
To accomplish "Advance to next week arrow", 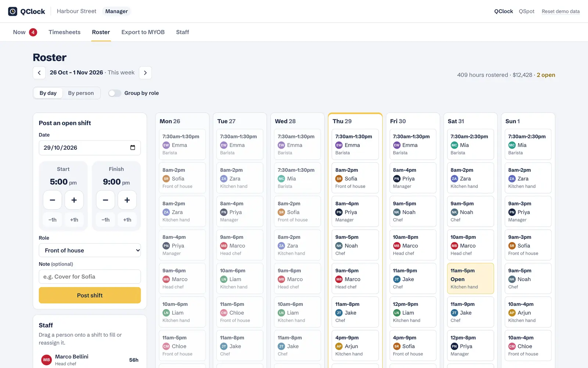I will pyautogui.click(x=145, y=73).
